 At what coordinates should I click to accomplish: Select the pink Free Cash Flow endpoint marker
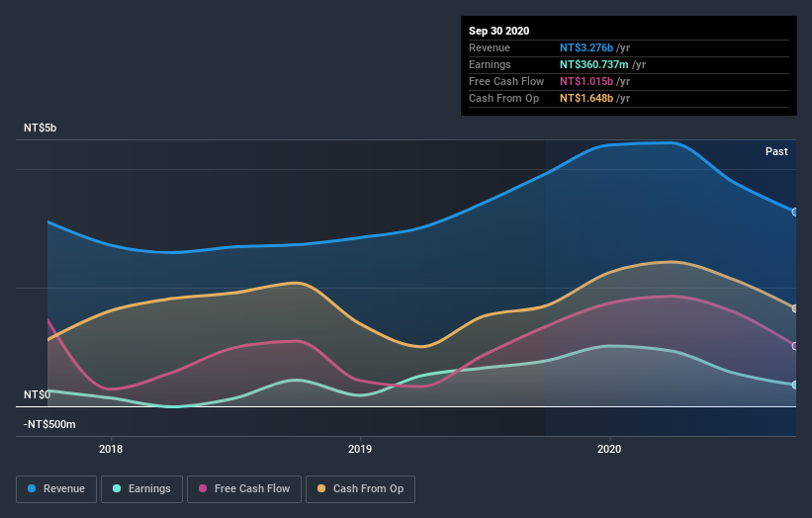coord(794,346)
